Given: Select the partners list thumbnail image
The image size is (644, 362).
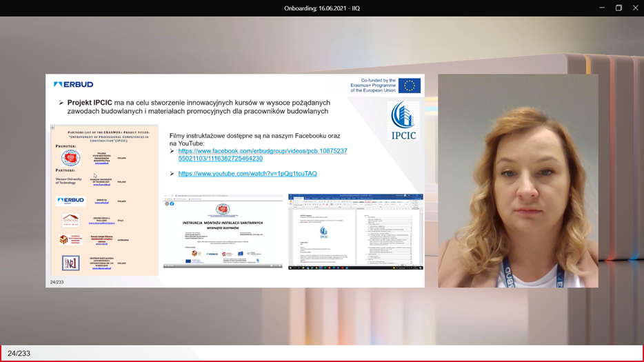Looking at the screenshot, I should 104,200.
